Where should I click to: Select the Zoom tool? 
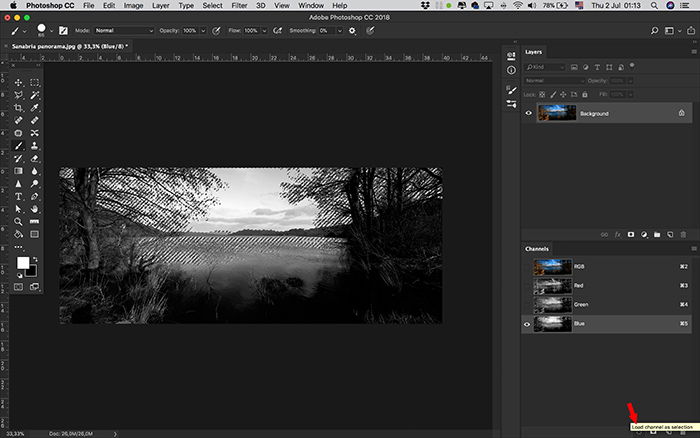click(x=18, y=221)
